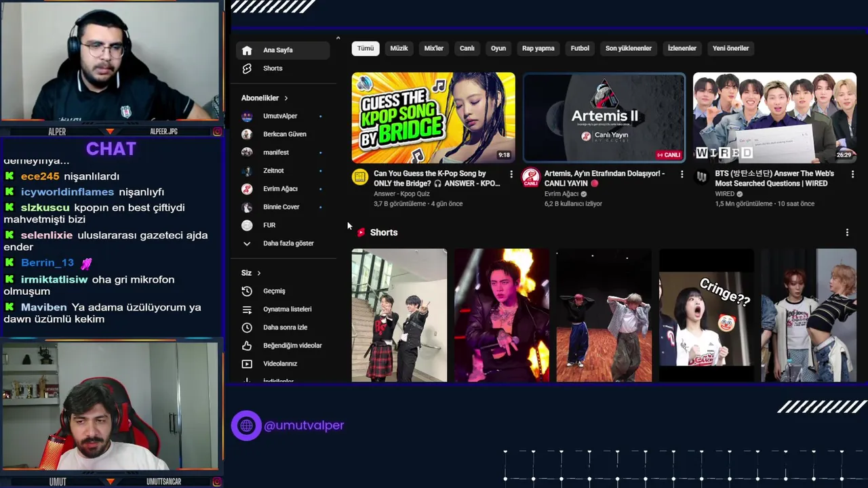Open the Shorts sidebar icon
Viewport: 868px width, 488px height.
(x=247, y=68)
